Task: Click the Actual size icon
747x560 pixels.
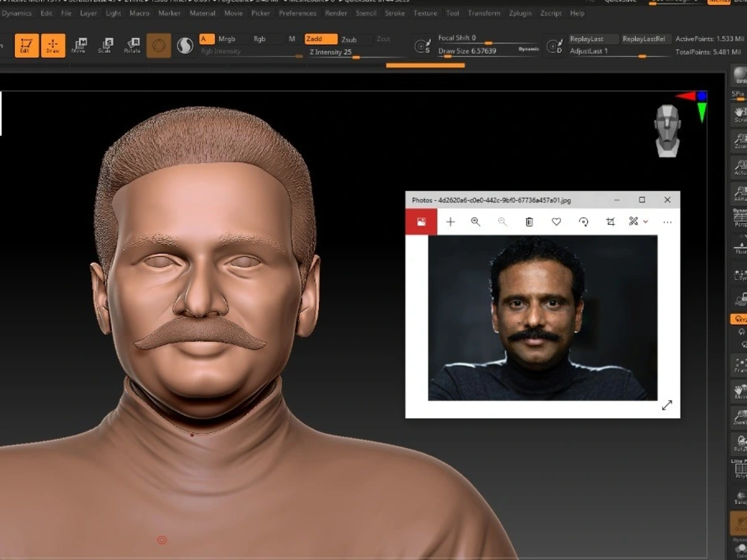Action: [x=740, y=167]
